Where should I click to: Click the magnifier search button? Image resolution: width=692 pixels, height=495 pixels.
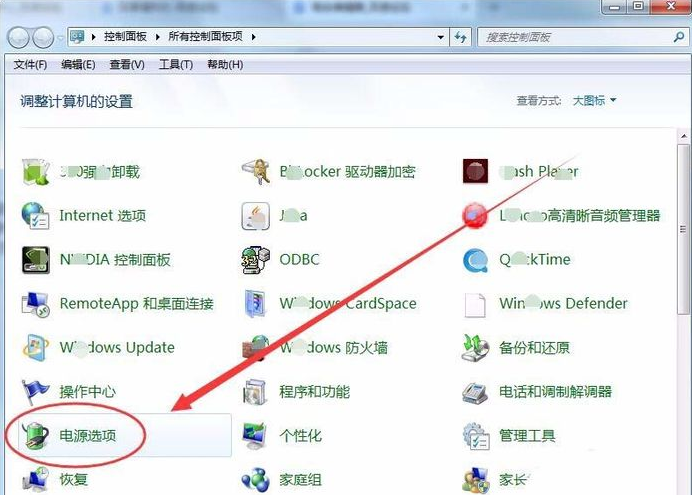[679, 37]
